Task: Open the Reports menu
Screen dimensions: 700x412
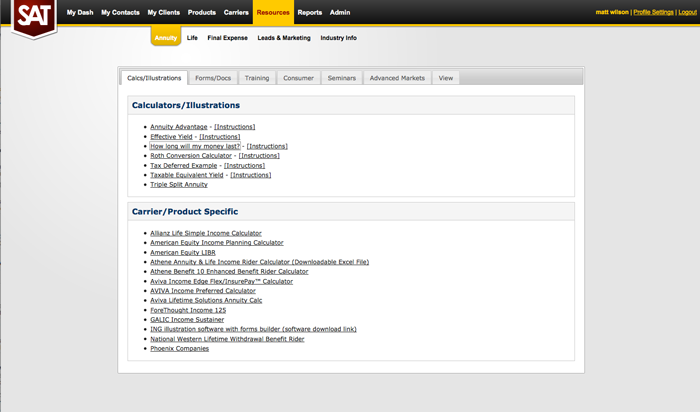Action: point(309,12)
